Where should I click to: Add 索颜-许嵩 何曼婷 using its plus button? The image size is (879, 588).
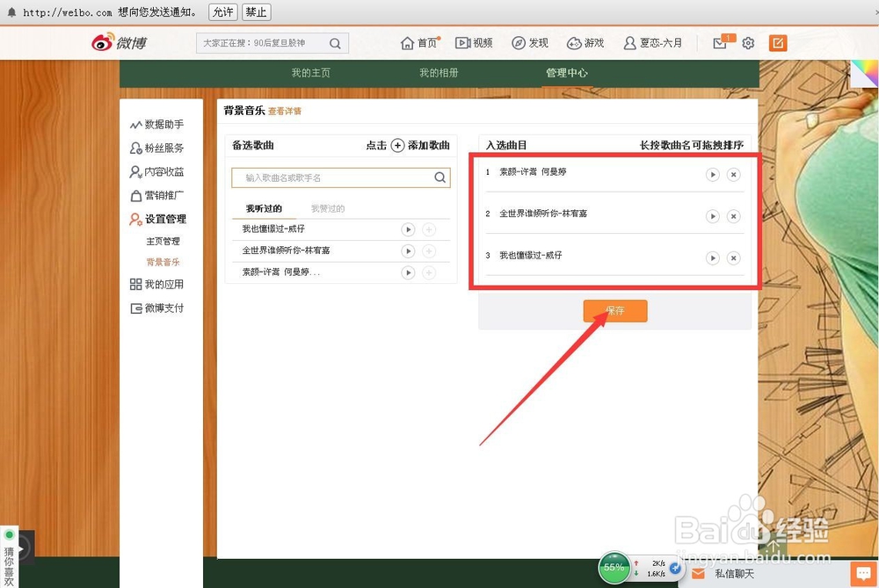tap(430, 272)
